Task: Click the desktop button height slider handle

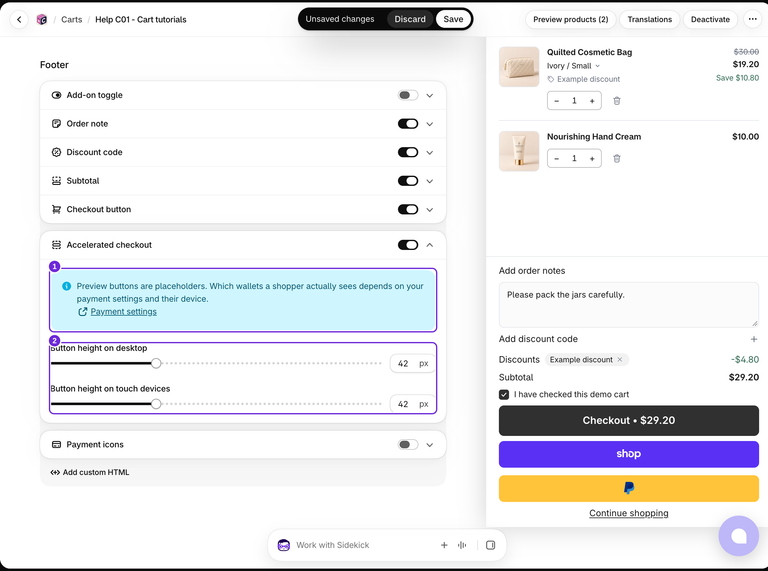Action: pyautogui.click(x=156, y=363)
